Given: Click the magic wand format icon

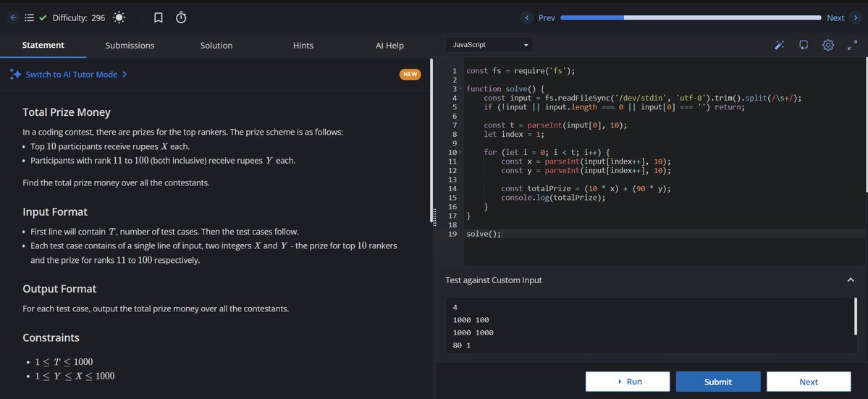Looking at the screenshot, I should pos(779,46).
